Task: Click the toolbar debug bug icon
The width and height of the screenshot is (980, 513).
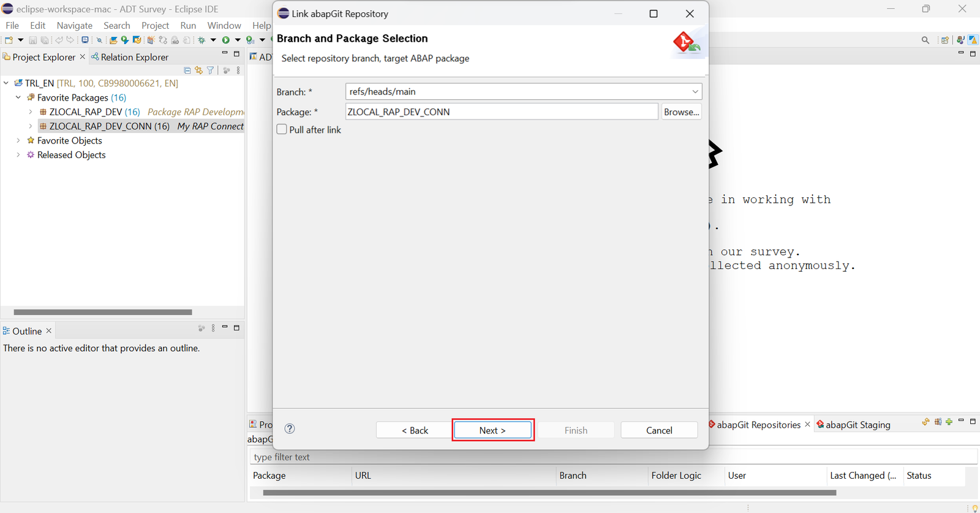Action: point(202,40)
